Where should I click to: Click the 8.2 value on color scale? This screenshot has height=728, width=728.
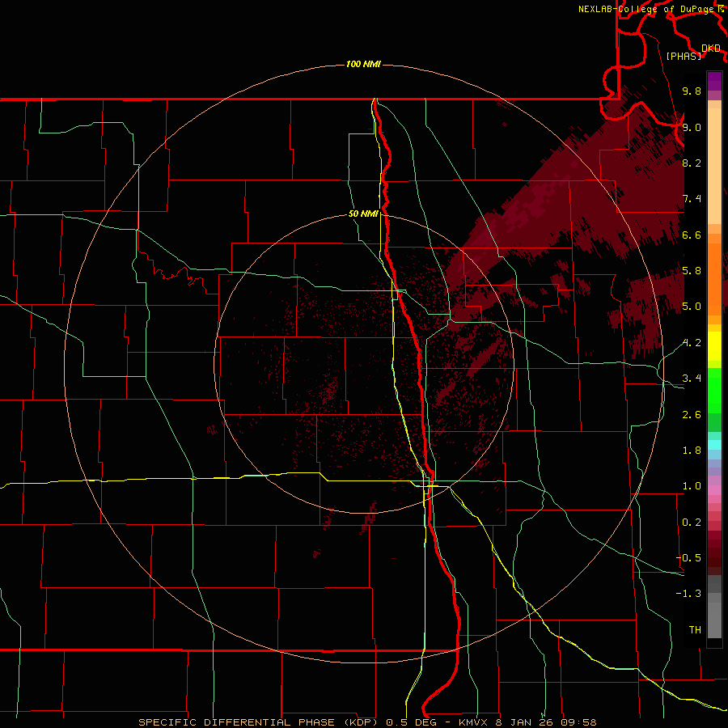(x=692, y=163)
